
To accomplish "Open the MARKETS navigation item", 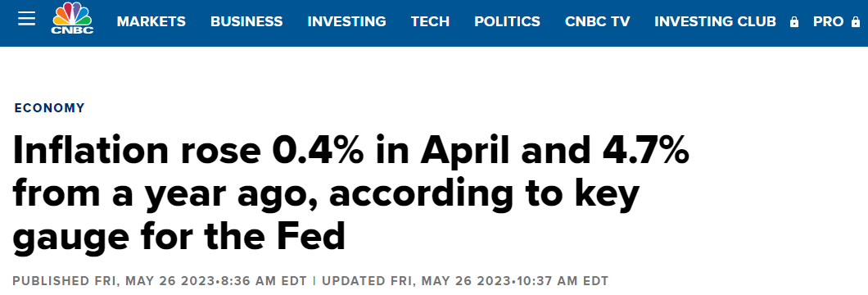I will (151, 21).
